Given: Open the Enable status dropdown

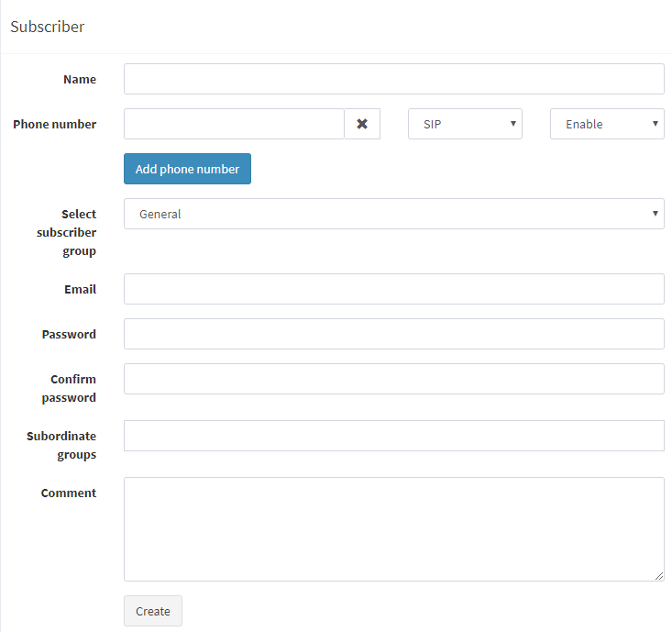Looking at the screenshot, I should pos(607,124).
